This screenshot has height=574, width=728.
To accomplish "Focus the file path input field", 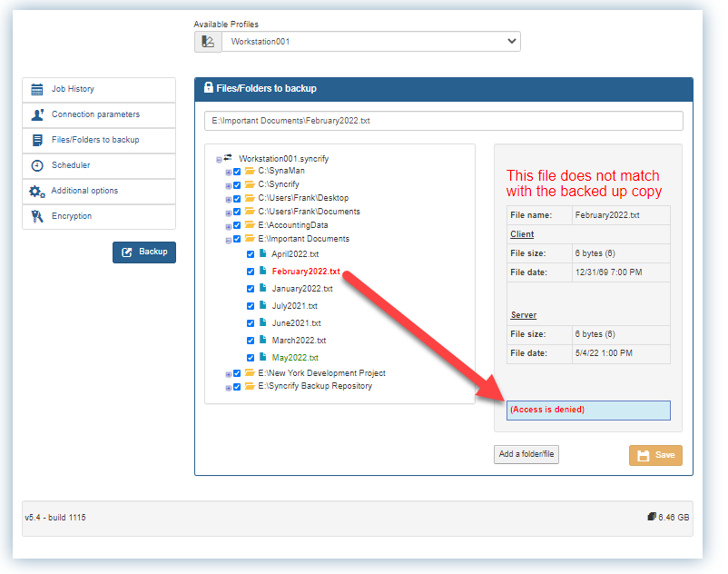I will [x=443, y=121].
